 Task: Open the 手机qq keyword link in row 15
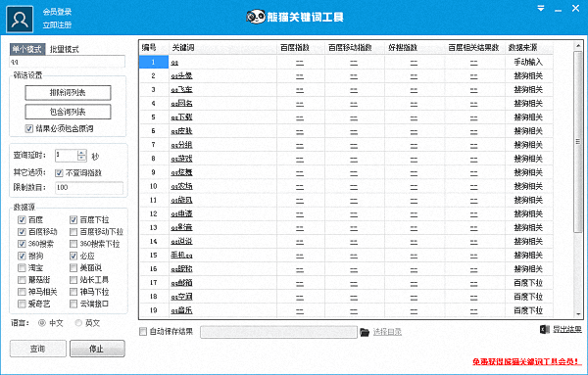pyautogui.click(x=181, y=256)
